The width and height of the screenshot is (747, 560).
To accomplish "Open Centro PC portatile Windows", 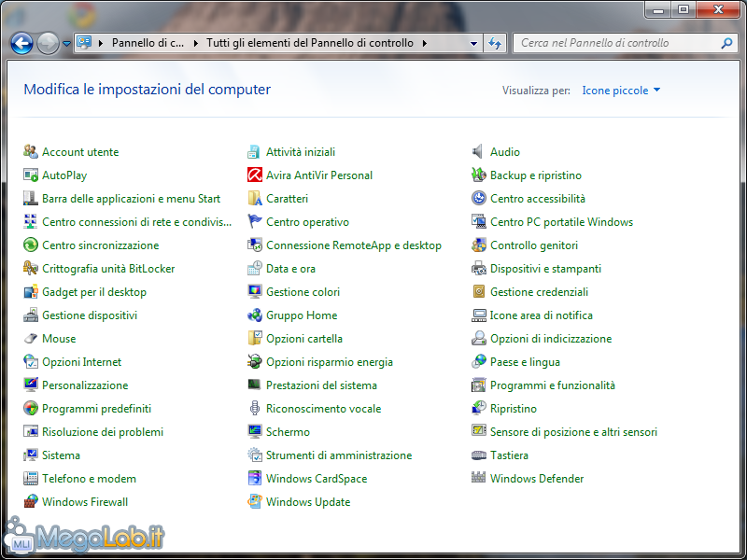I will [562, 222].
